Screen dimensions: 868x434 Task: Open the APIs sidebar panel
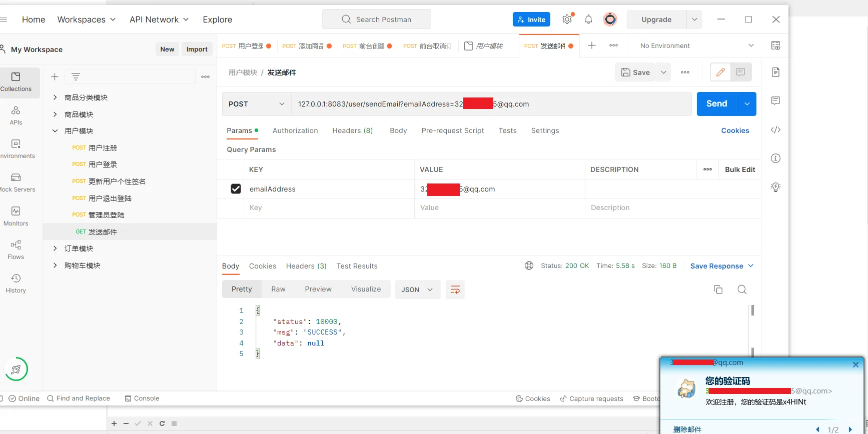click(16, 115)
